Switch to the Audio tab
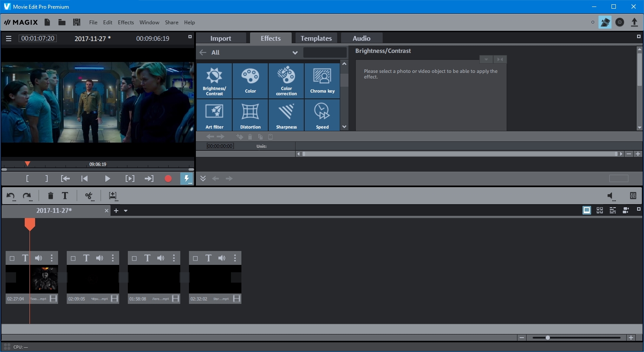Screen dimensions: 644x352 point(361,38)
